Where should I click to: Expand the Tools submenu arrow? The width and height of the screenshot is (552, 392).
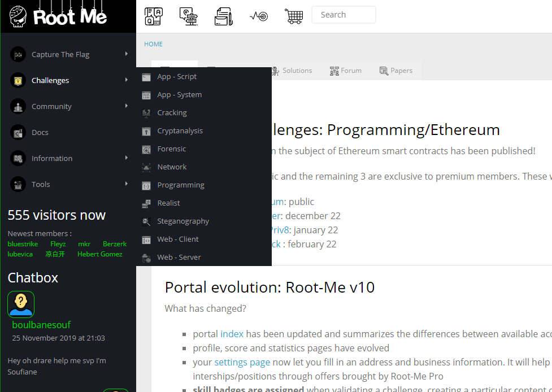point(127,184)
